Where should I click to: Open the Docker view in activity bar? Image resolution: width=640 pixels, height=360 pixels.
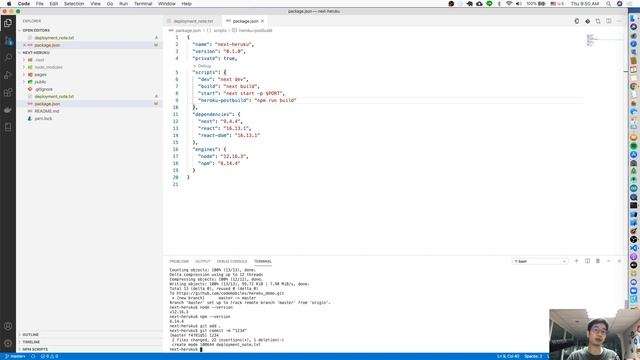coord(8,110)
